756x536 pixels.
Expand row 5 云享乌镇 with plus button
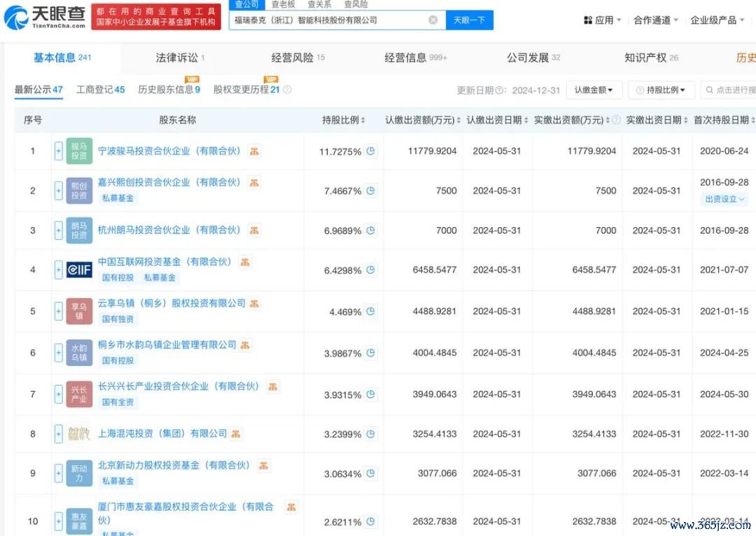pyautogui.click(x=58, y=311)
